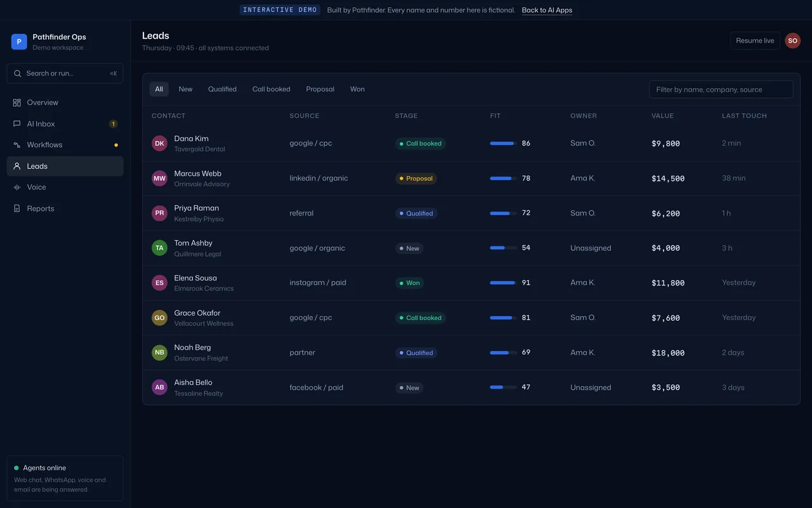The width and height of the screenshot is (812, 508).
Task: Navigate to Voice section
Action: [65, 187]
